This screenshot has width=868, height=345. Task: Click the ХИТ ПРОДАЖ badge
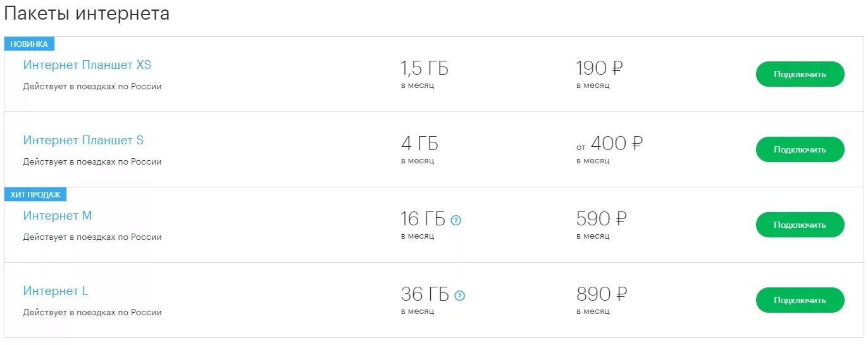[35, 194]
